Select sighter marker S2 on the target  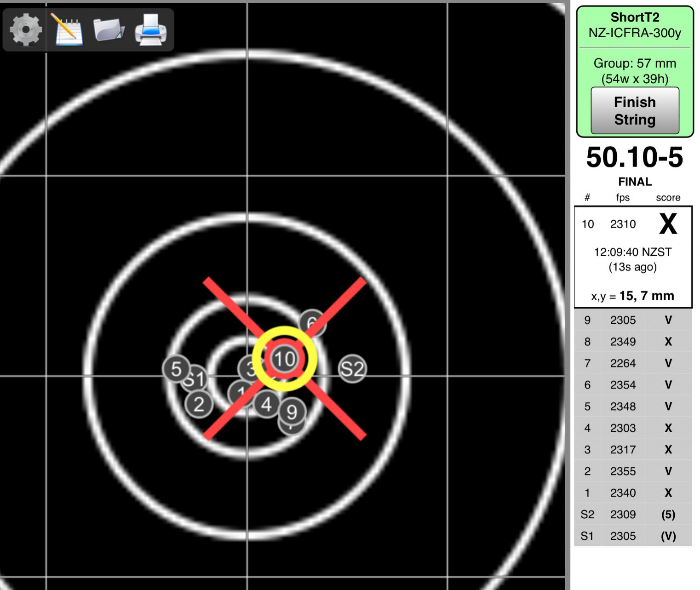coord(352,369)
